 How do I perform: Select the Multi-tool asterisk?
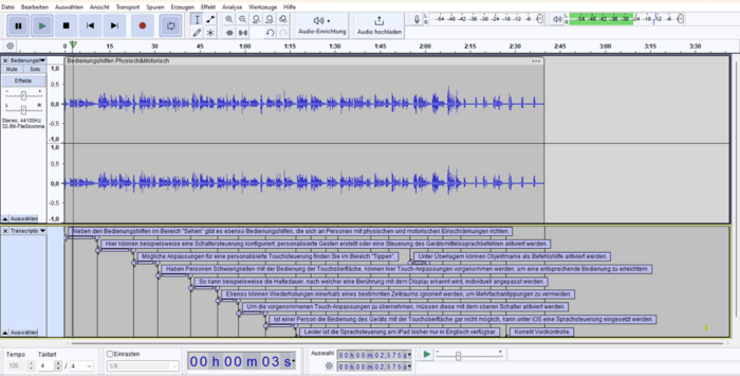(210, 33)
